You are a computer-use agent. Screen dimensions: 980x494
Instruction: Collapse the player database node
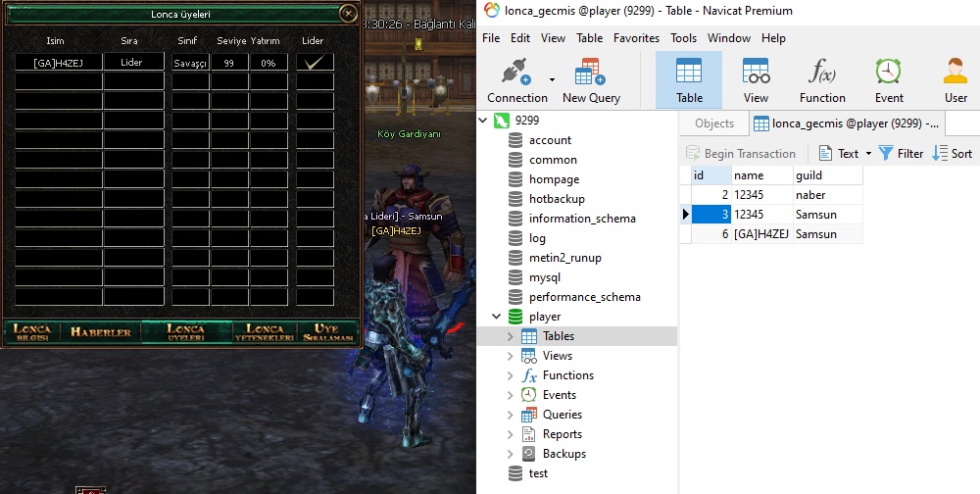[496, 317]
